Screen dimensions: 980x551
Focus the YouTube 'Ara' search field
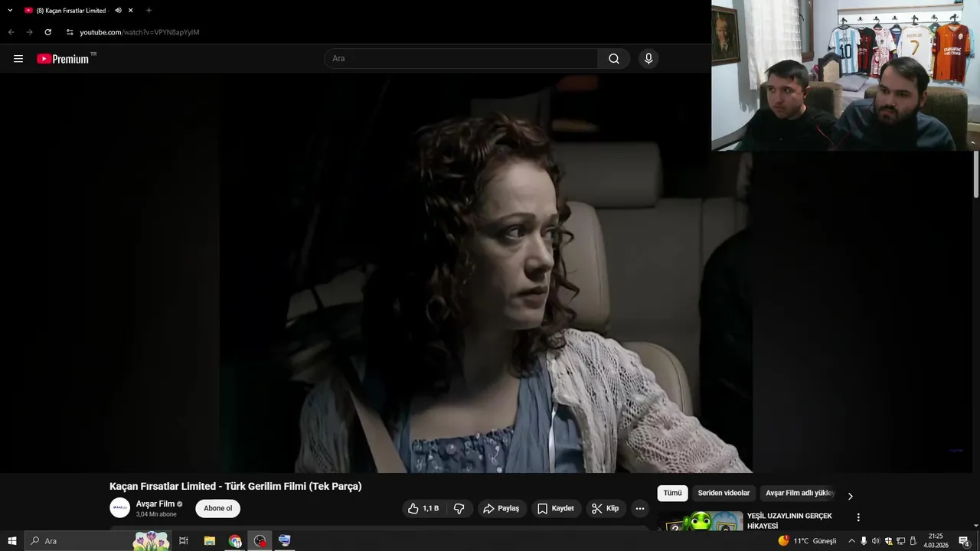pos(461,59)
